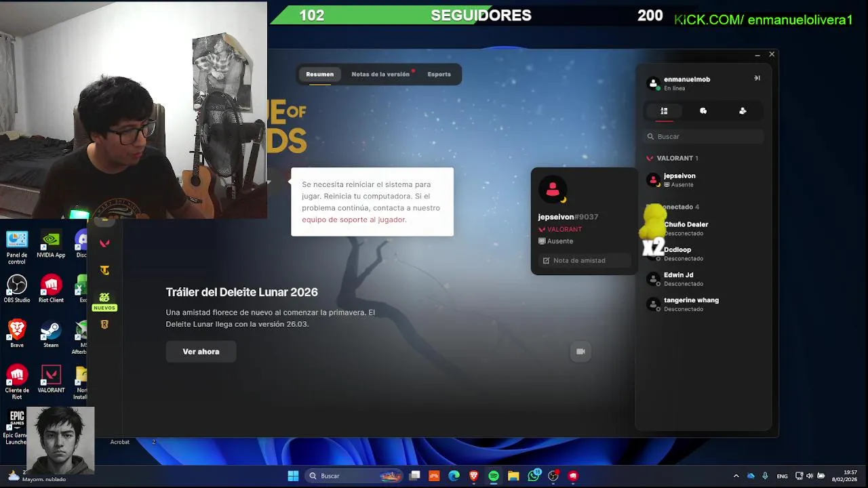Open the weather widget Mayorm. nublado

(x=37, y=476)
